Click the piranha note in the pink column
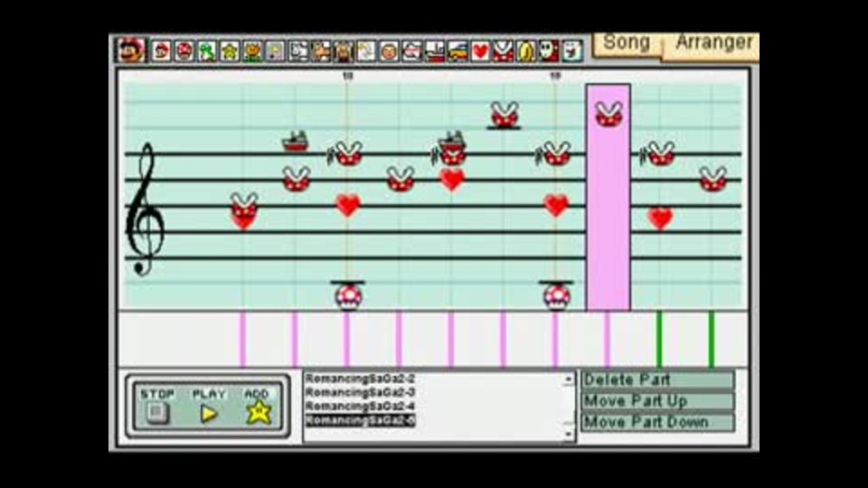The height and width of the screenshot is (488, 868). click(609, 115)
